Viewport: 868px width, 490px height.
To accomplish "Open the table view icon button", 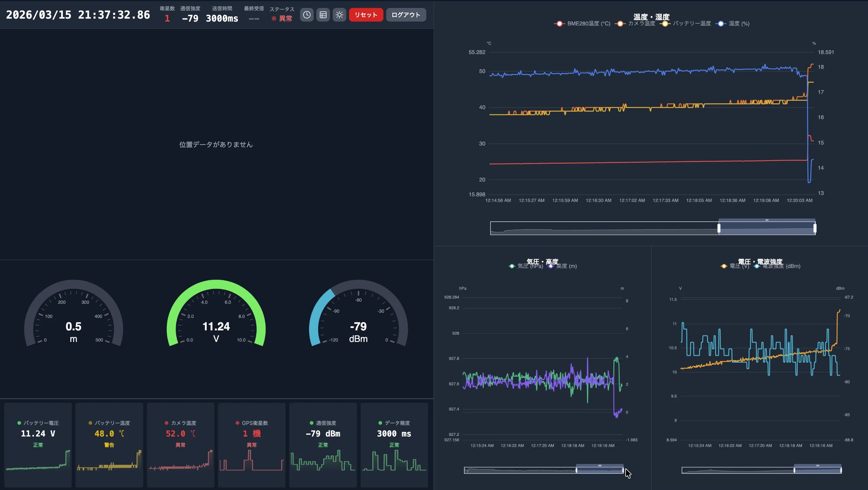I will coord(323,15).
